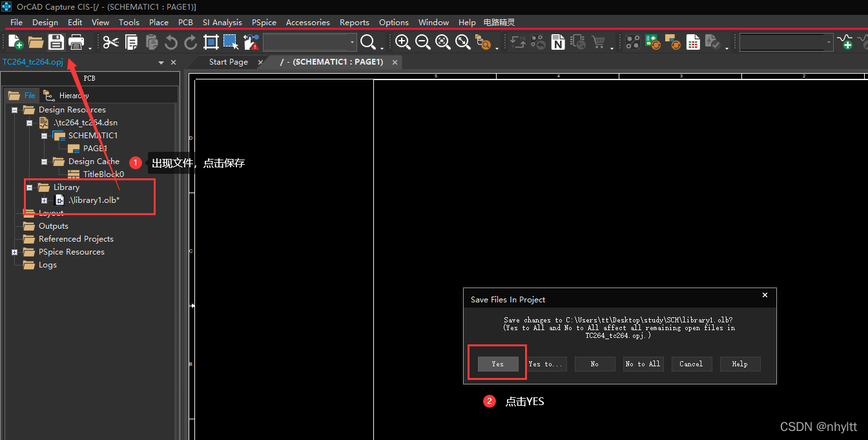Click the Save document toolbar icon
868x440 pixels.
[x=56, y=43]
